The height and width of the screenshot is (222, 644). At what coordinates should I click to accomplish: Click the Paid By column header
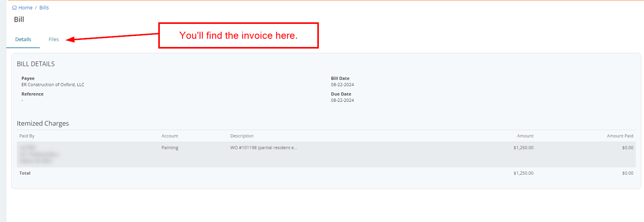coord(27,136)
